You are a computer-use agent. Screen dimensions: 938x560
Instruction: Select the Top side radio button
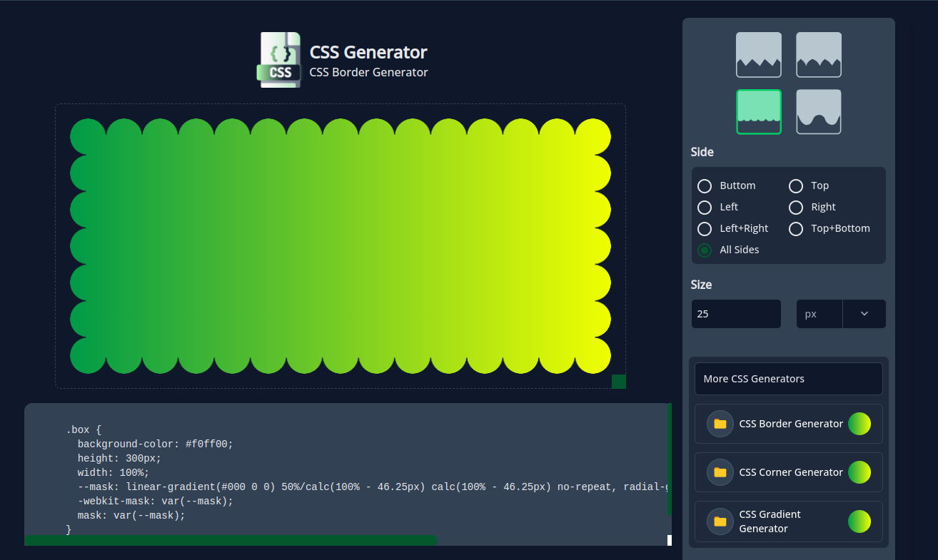796,186
